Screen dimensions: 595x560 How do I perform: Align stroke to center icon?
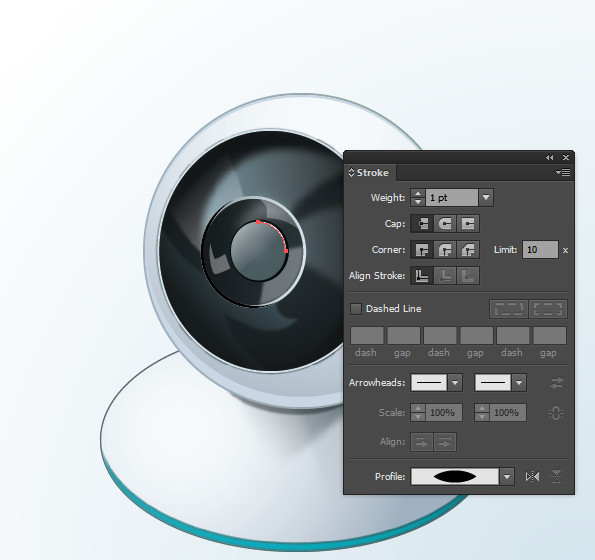[422, 276]
